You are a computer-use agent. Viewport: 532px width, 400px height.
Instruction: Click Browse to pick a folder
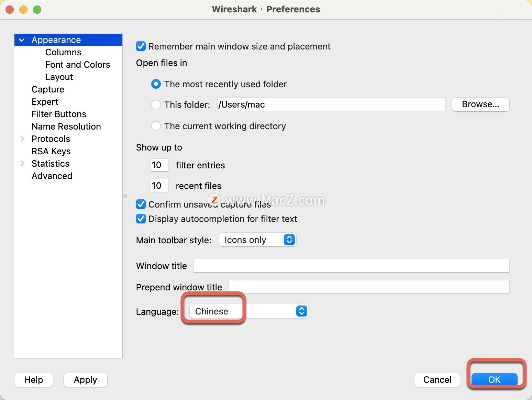[x=480, y=104]
